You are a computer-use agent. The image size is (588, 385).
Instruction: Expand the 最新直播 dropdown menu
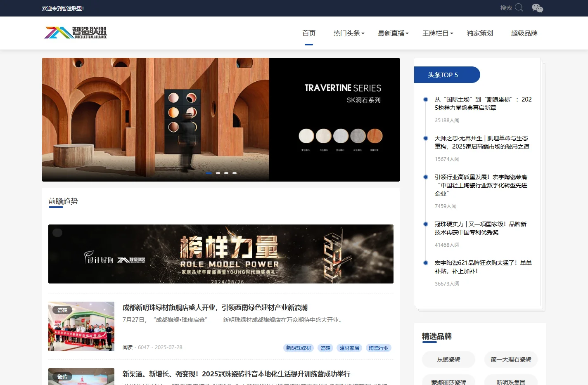[x=393, y=33]
